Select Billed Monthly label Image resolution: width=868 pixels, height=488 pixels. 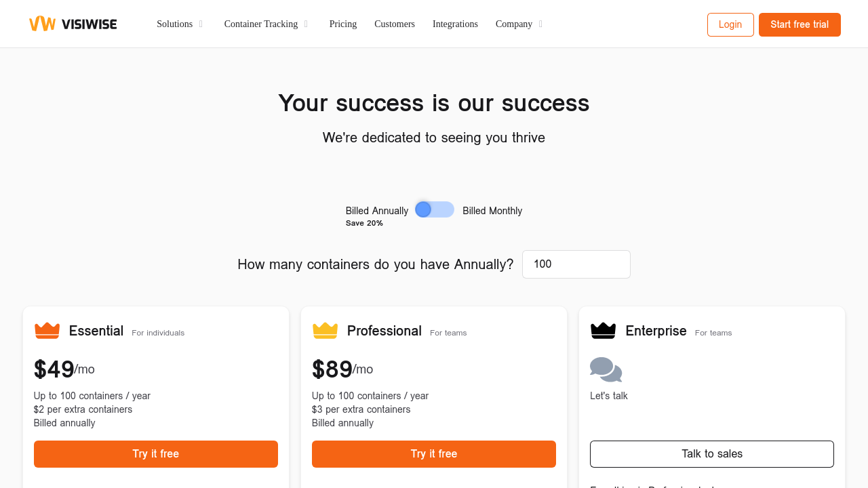(492, 211)
